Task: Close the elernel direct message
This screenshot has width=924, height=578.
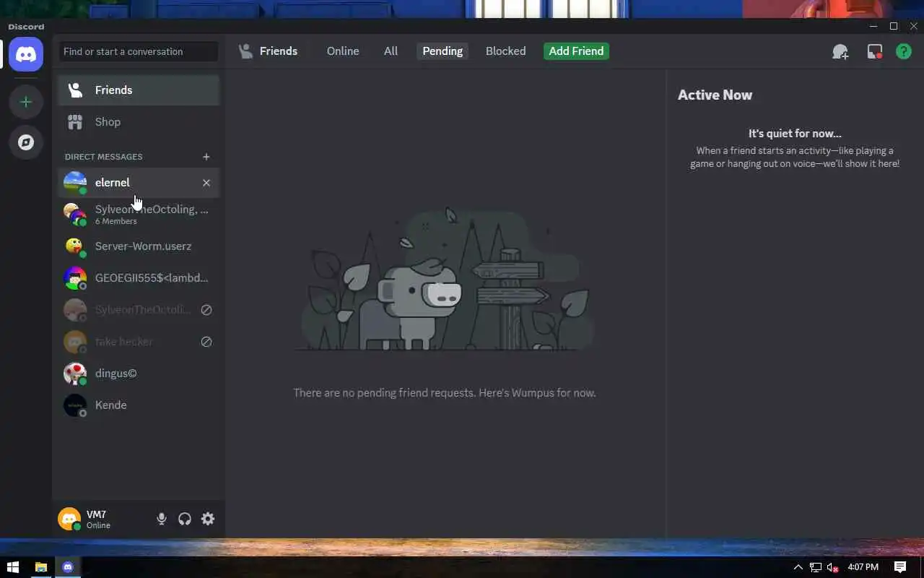Action: click(x=206, y=183)
